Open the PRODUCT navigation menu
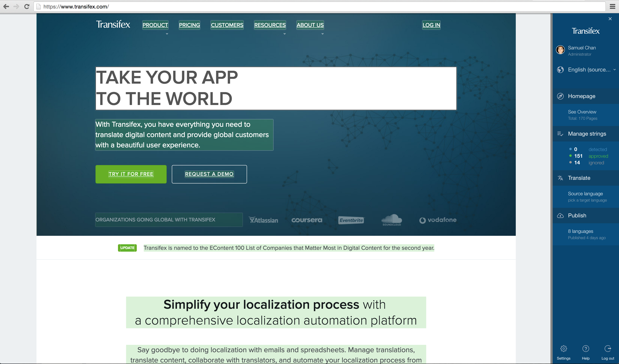 point(155,25)
